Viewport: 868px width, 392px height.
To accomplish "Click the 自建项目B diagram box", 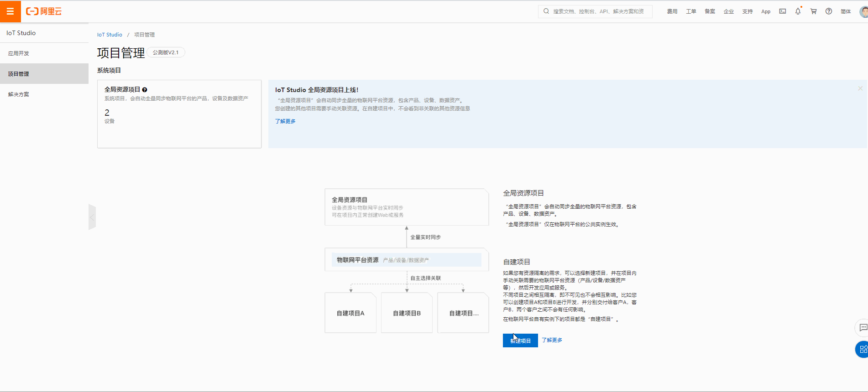I will [407, 313].
